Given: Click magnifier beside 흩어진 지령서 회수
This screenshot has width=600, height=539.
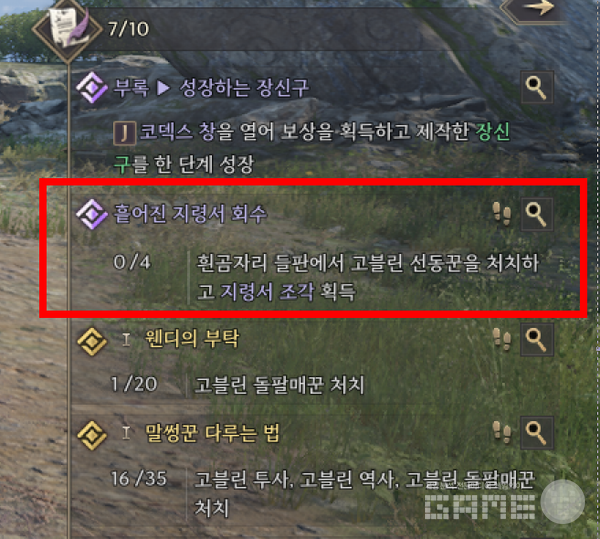Looking at the screenshot, I should pos(536,215).
